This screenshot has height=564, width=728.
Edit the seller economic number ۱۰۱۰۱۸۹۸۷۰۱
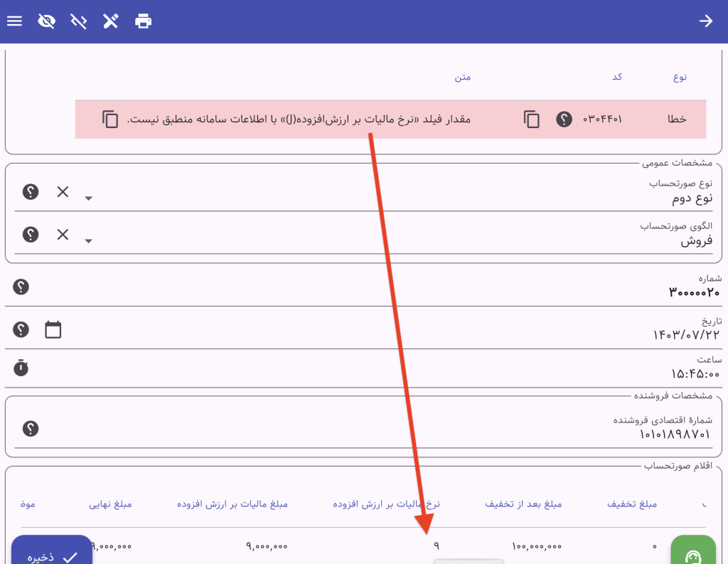pos(675,435)
